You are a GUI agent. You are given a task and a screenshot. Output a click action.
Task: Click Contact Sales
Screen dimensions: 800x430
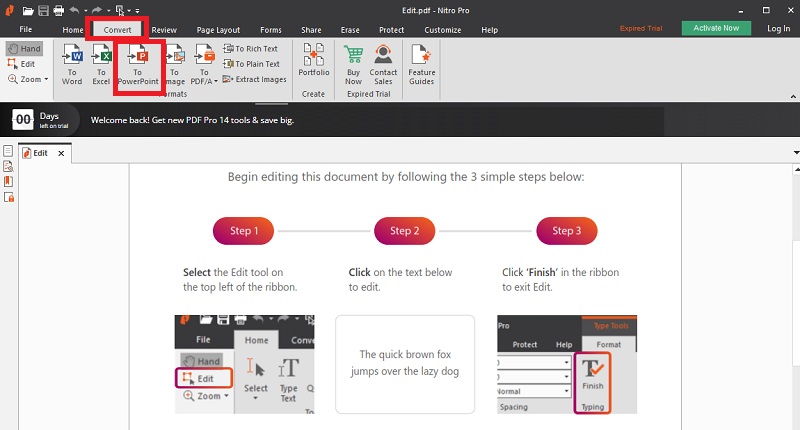tap(383, 64)
